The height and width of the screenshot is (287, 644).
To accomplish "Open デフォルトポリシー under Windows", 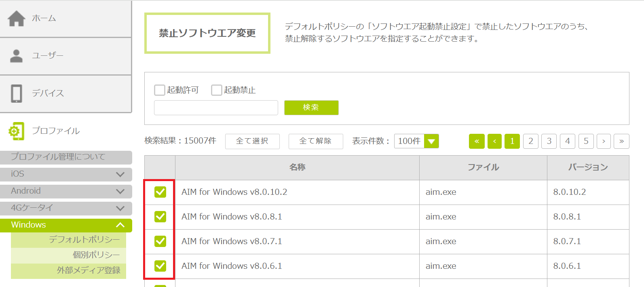I will click(x=84, y=240).
